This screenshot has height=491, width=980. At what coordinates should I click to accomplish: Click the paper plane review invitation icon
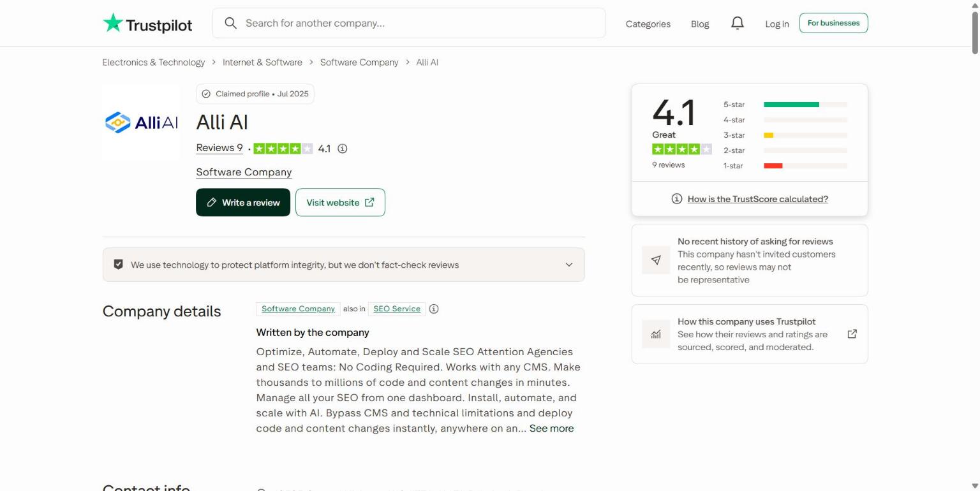(656, 260)
